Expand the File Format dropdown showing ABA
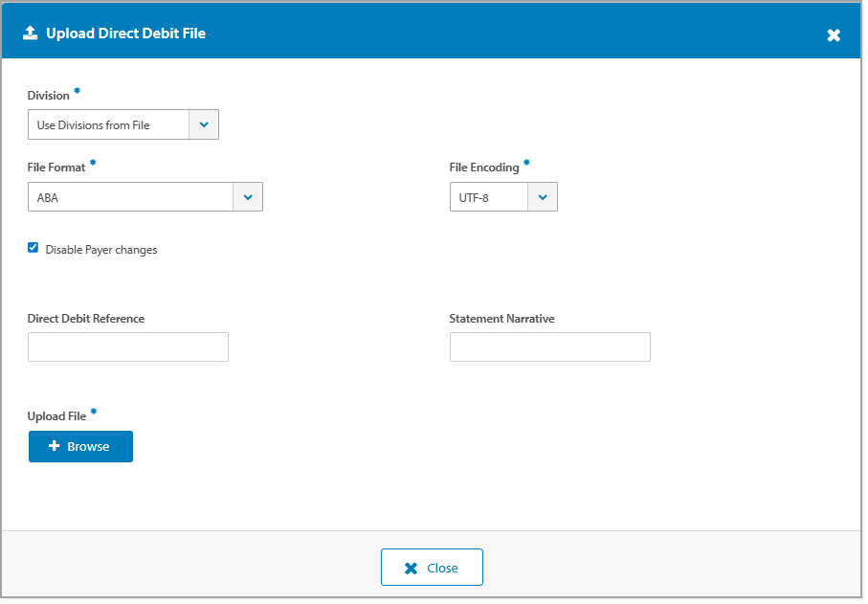This screenshot has width=868, height=604. (x=248, y=196)
